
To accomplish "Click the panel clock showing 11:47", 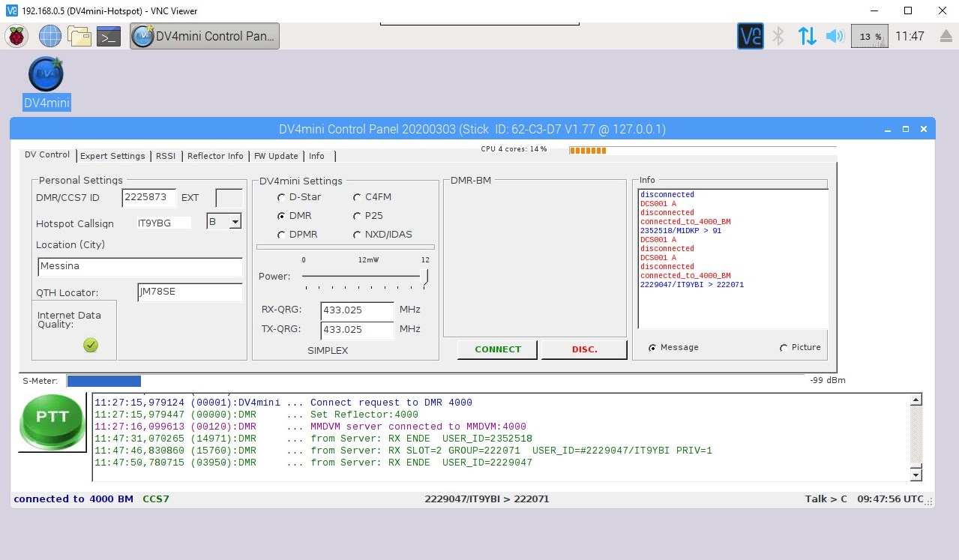I will pos(910,36).
